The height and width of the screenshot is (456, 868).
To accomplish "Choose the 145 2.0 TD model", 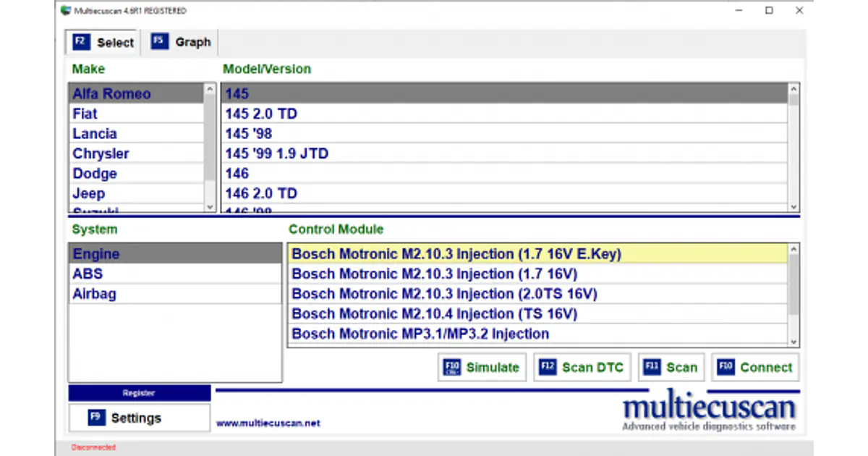I will click(x=504, y=114).
